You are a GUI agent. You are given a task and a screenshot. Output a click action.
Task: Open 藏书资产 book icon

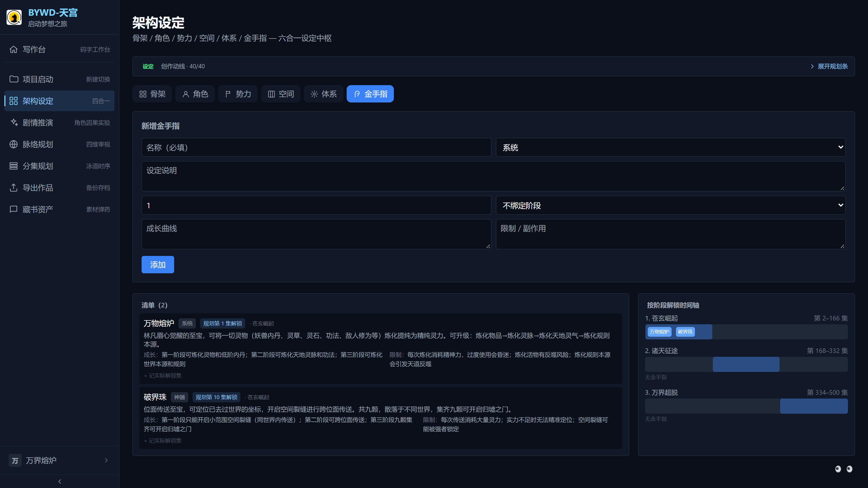[x=14, y=209]
